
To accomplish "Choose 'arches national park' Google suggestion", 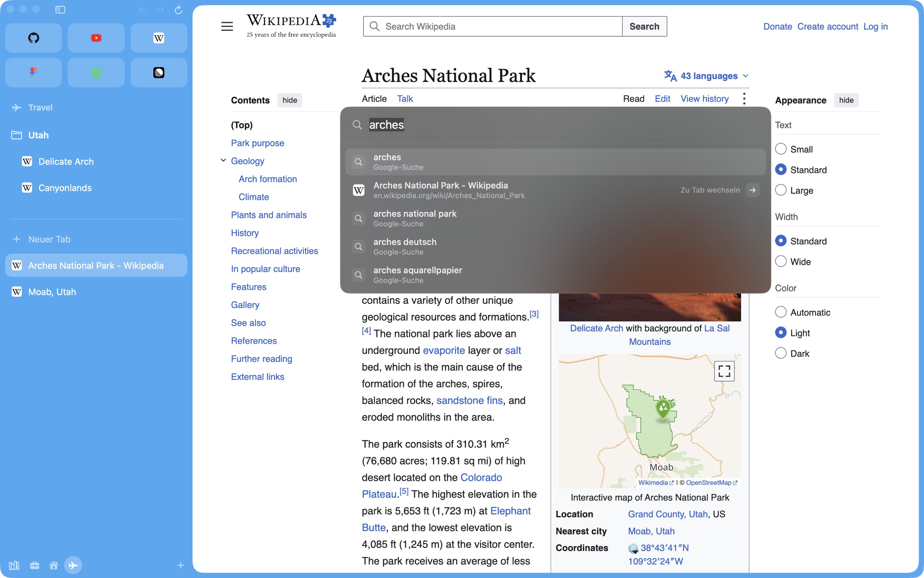I will point(555,218).
